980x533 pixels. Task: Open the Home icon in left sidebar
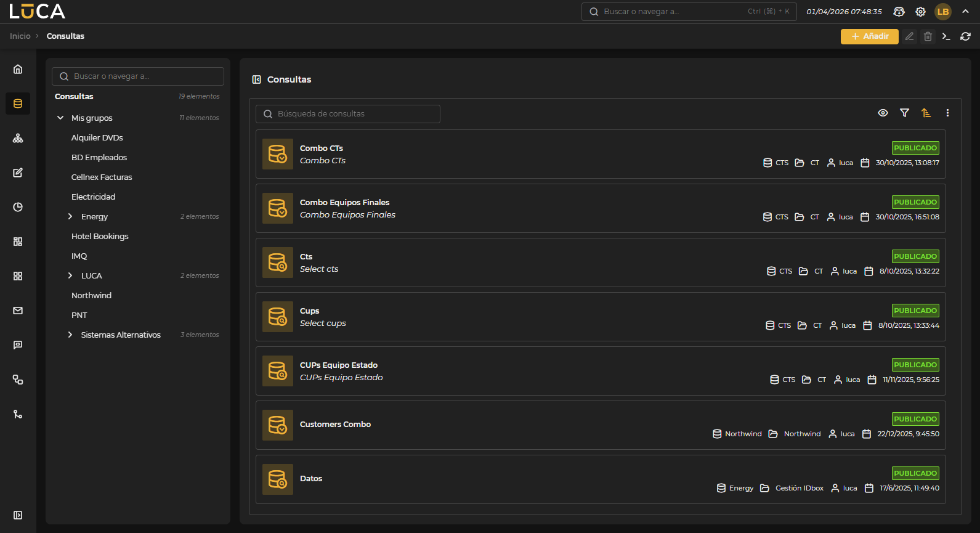[18, 69]
